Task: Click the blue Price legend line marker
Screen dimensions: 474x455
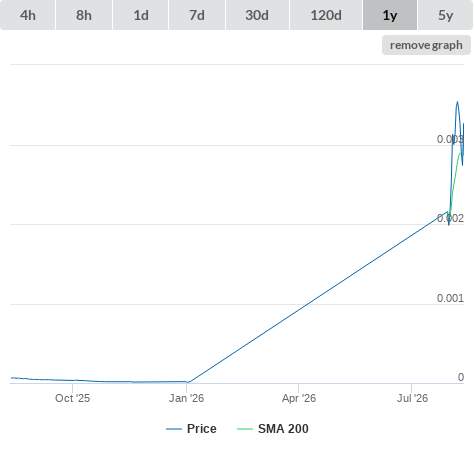Action: 174,429
